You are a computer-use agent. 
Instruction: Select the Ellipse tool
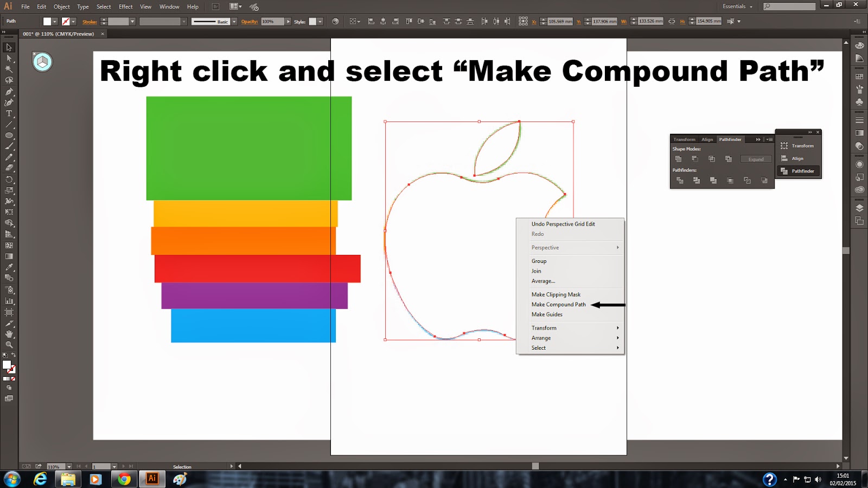pos(9,136)
